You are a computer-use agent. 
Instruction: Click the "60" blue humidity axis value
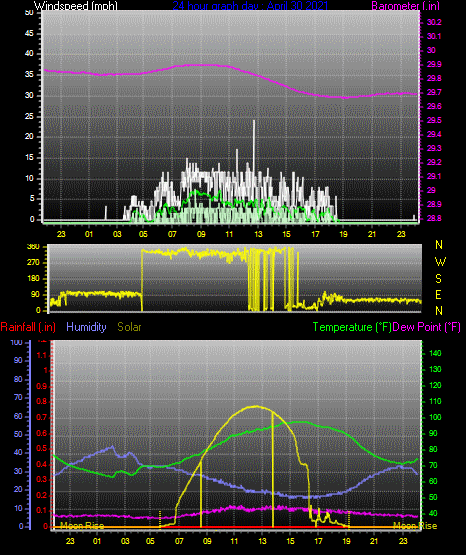18,417
